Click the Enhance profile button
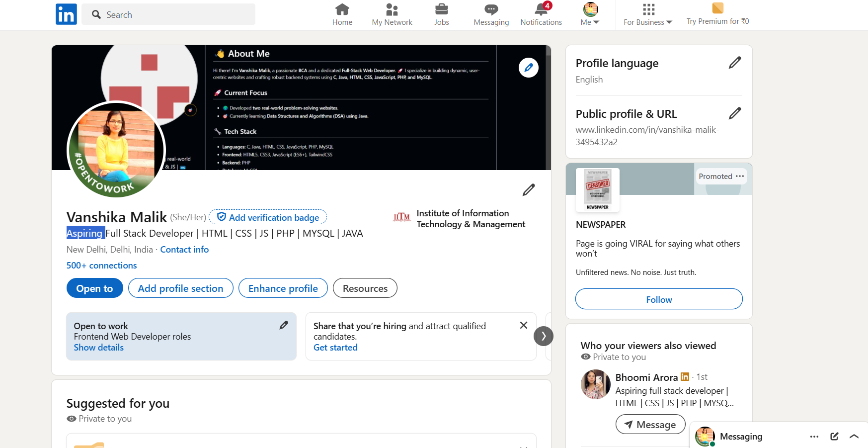 tap(283, 288)
